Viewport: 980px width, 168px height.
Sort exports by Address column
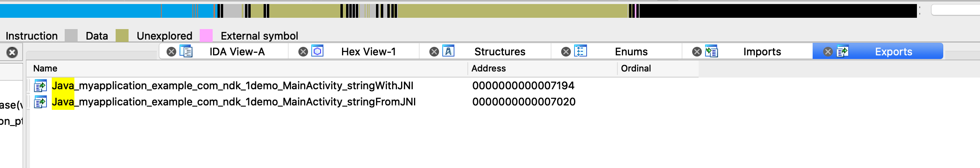[x=488, y=68]
